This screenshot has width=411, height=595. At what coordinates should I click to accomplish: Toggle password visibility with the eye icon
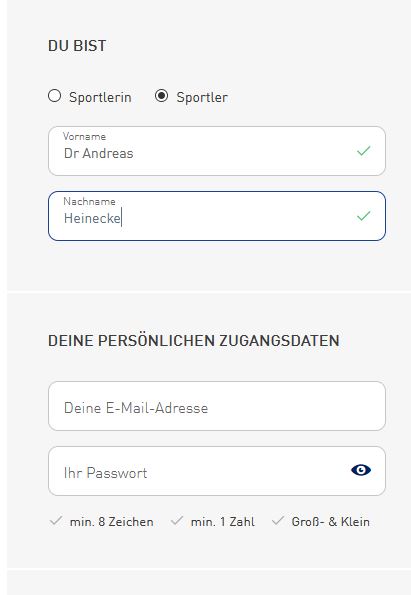361,471
